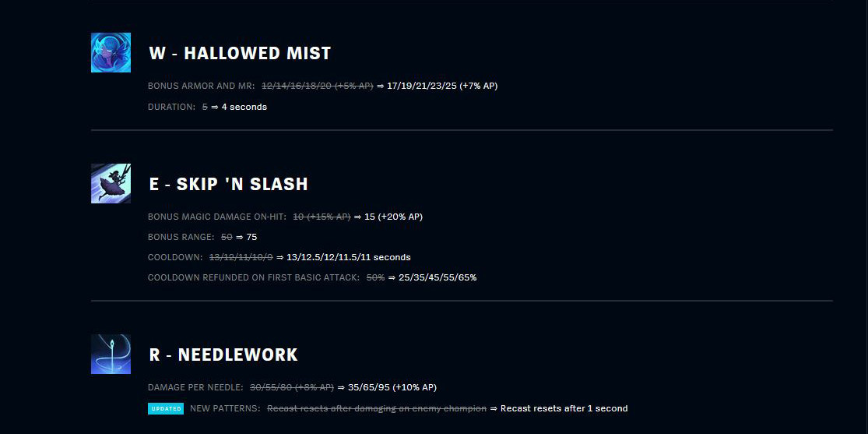Click the BONUS MAGIC DAMAGE ON-HIT label
The image size is (868, 434).
tap(217, 217)
